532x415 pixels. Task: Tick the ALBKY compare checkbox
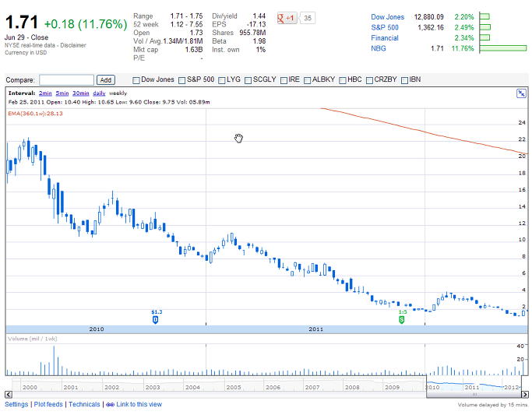(x=308, y=80)
